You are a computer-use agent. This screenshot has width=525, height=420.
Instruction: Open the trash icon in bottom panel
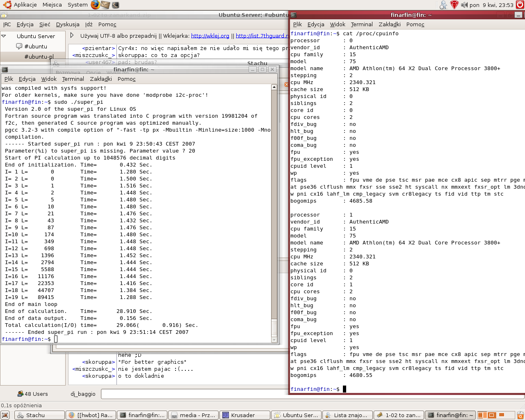(521, 415)
